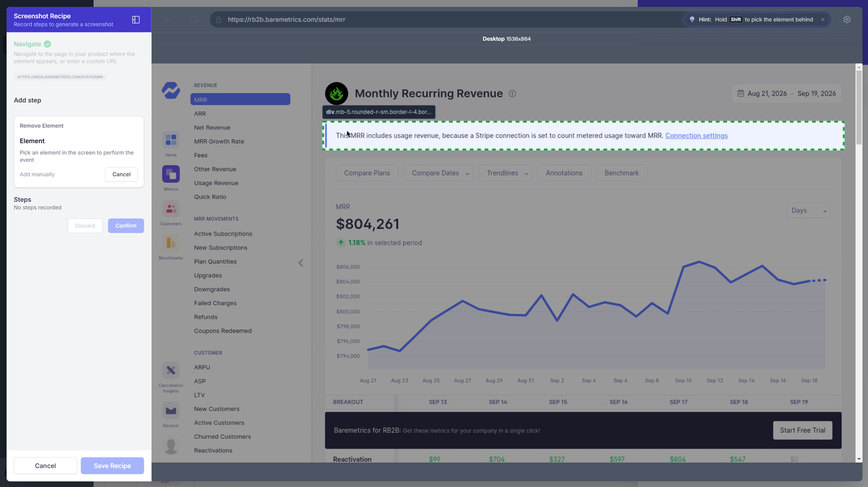Viewport: 868px width, 487px height.
Task: Click the Save Recipe button
Action: point(112,466)
